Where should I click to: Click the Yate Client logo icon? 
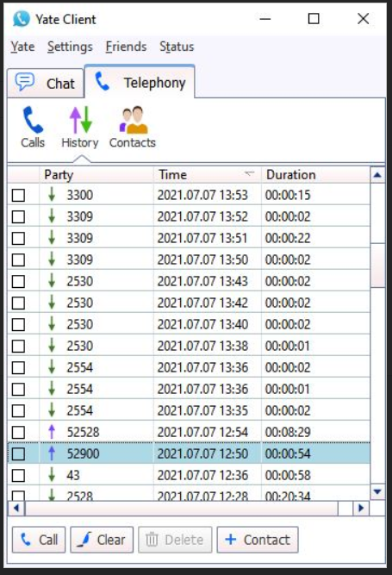21,19
